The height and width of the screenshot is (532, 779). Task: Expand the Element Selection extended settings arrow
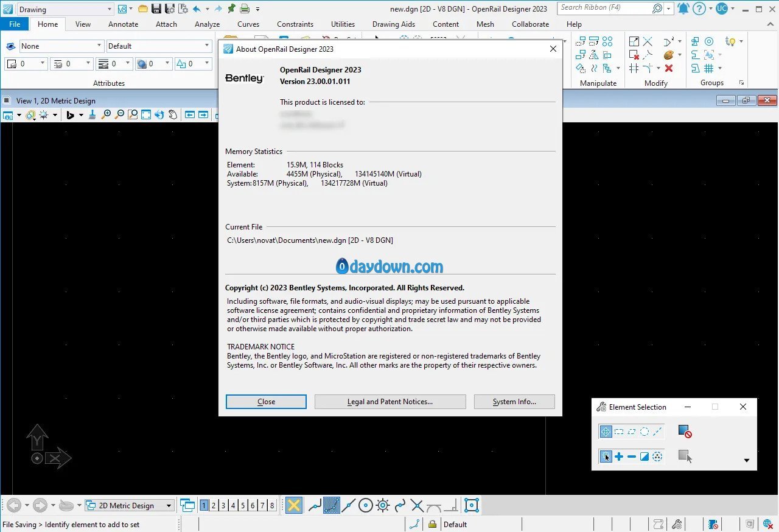tap(747, 461)
